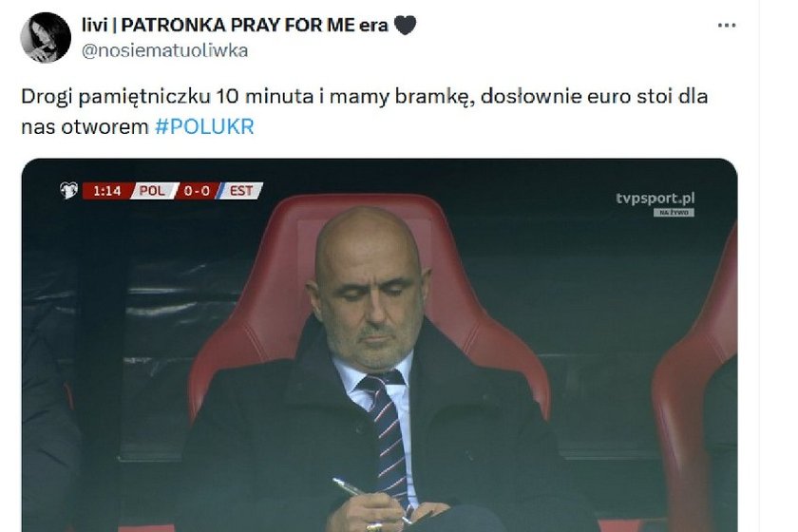Click the words nas otworem in the tweet

click(x=85, y=126)
